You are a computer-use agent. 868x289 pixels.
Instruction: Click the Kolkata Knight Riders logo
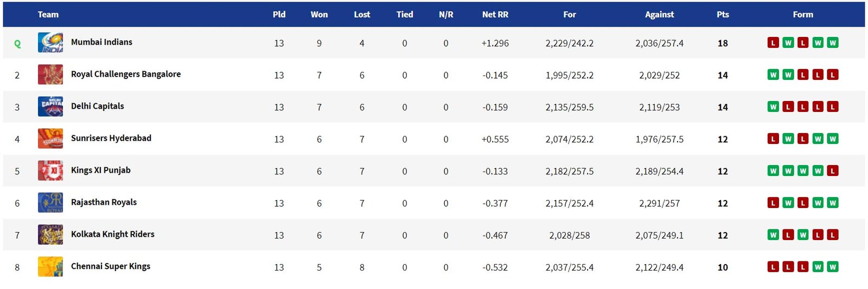click(x=50, y=235)
